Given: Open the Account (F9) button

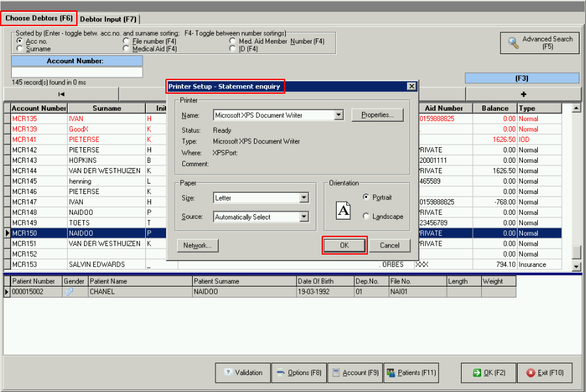Looking at the screenshot, I should click(355, 373).
